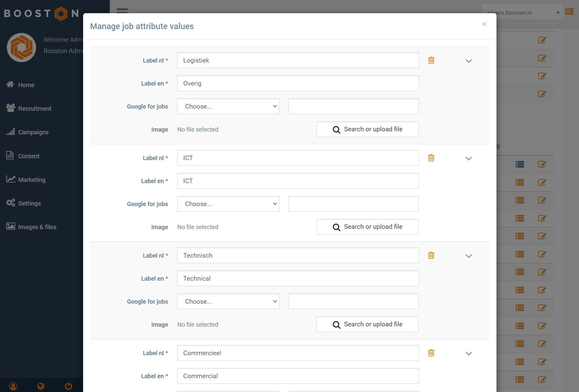Open the Recruitment menu
The width and height of the screenshot is (579, 392).
point(34,109)
